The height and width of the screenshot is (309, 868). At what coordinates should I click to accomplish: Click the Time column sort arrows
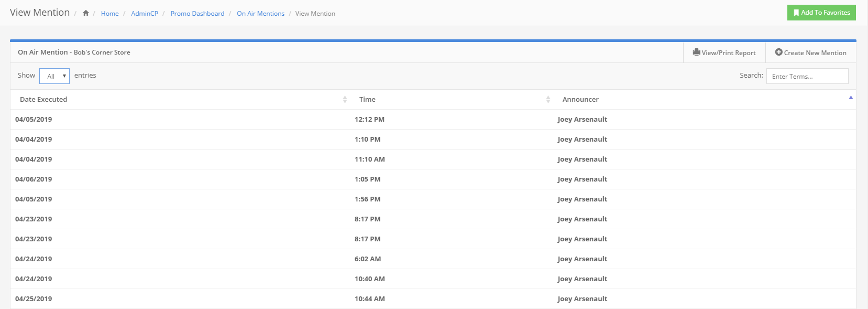[548, 99]
